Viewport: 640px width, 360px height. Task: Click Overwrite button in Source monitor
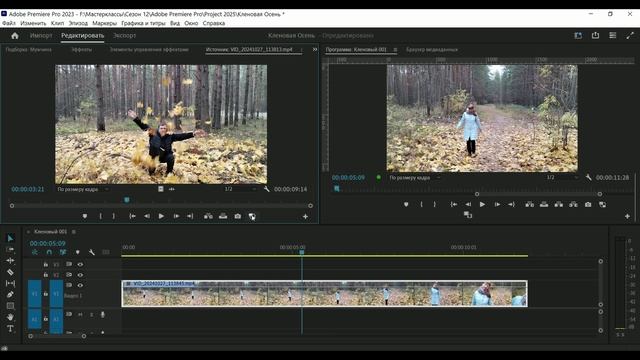pos(223,216)
